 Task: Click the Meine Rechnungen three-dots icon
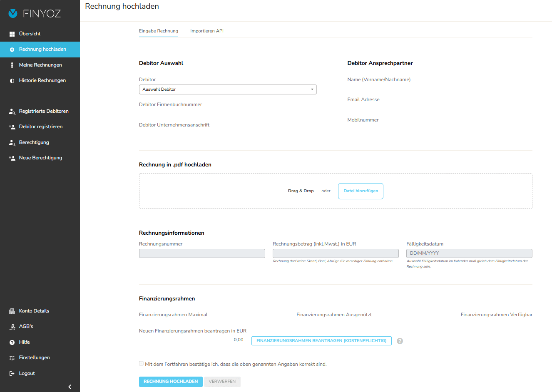[x=12, y=65]
